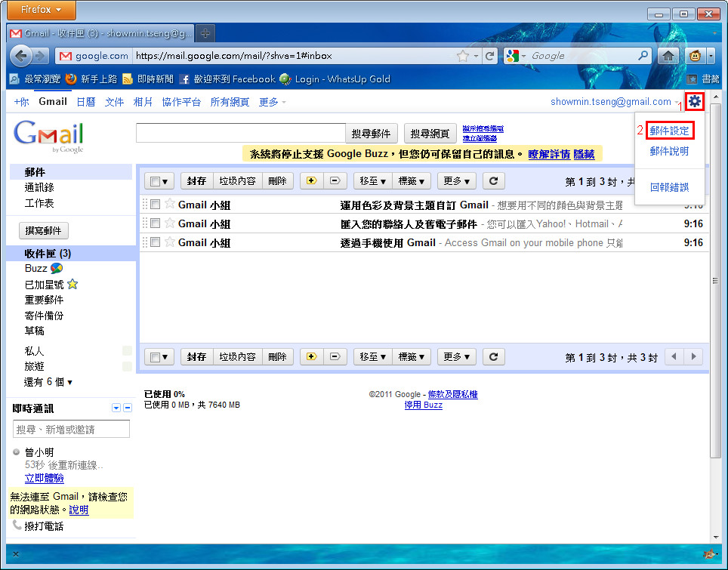Click the Firefox back arrow button
The height and width of the screenshot is (570, 728).
tap(21, 56)
